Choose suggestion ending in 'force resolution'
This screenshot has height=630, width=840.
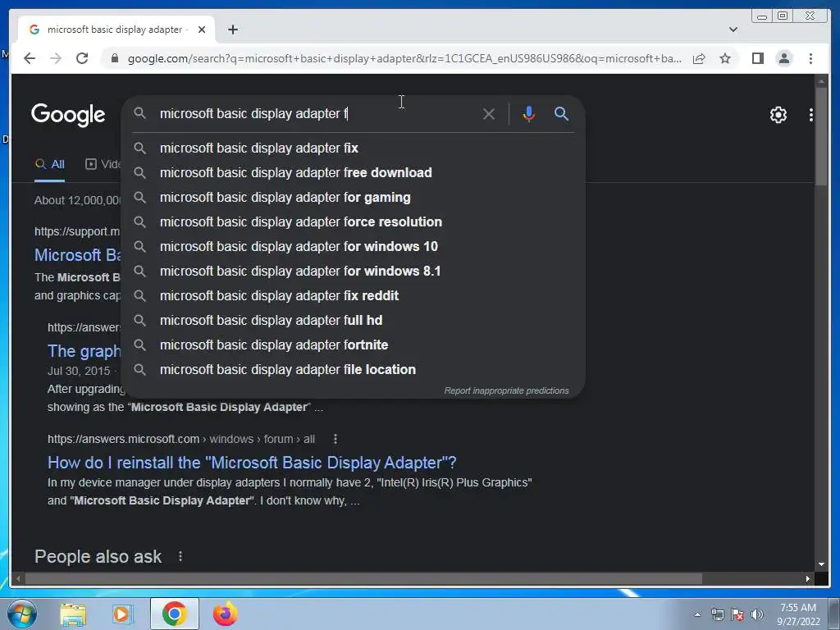pos(354,221)
